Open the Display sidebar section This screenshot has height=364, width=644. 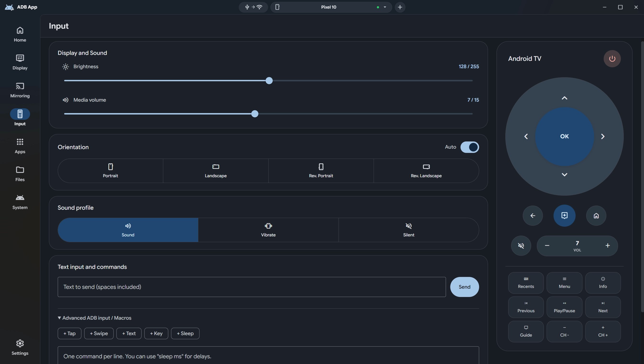click(x=20, y=62)
